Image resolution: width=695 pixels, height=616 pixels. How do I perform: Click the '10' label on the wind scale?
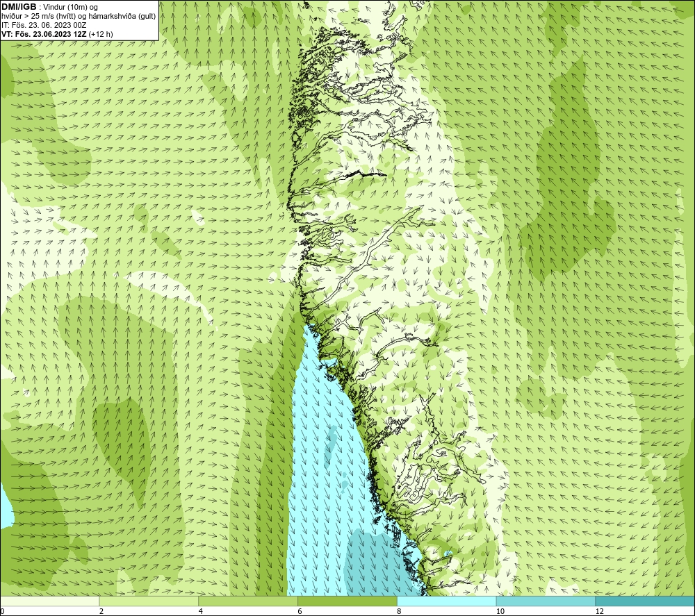[500, 612]
